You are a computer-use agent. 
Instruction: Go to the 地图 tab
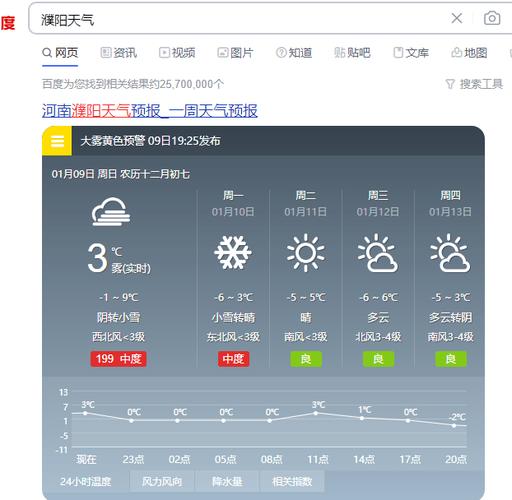pos(469,53)
